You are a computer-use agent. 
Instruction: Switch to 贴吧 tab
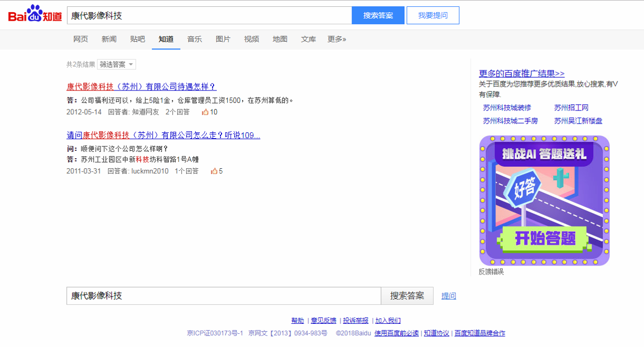137,39
